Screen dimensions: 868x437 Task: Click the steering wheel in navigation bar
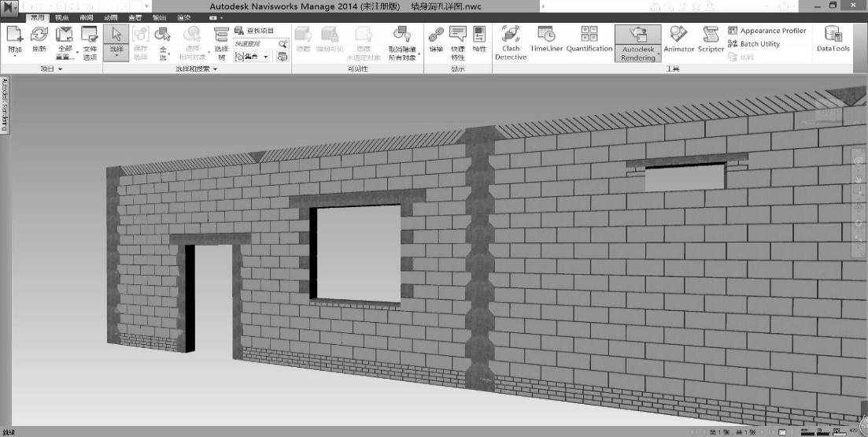[859, 160]
